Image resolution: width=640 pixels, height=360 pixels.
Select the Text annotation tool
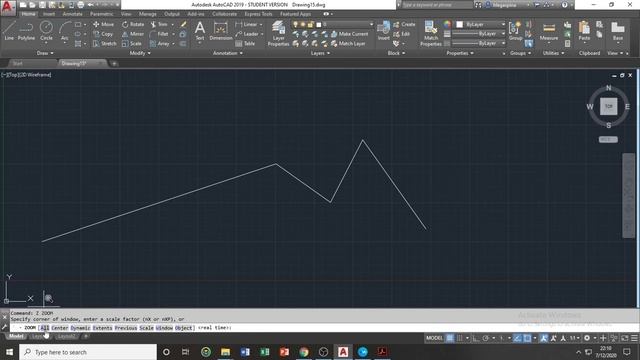coord(200,31)
